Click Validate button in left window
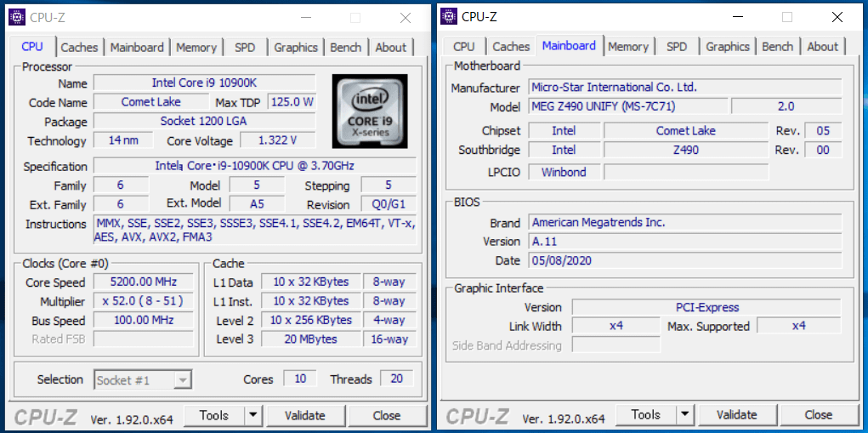 click(x=304, y=415)
